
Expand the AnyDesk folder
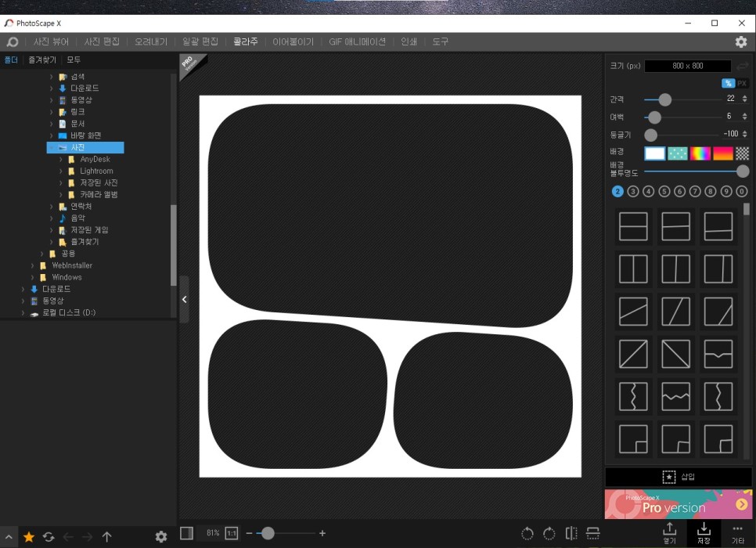tap(61, 159)
